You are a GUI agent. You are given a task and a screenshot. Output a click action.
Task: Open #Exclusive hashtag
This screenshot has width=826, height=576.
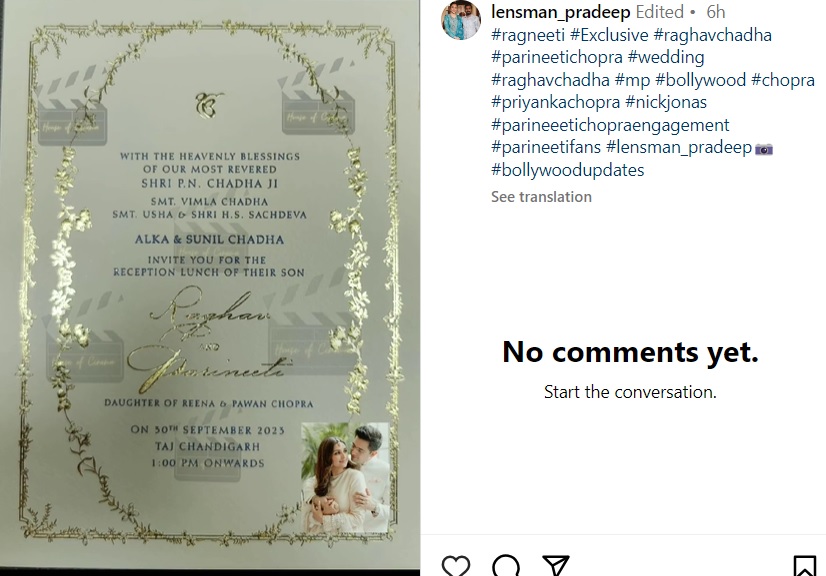[609, 35]
